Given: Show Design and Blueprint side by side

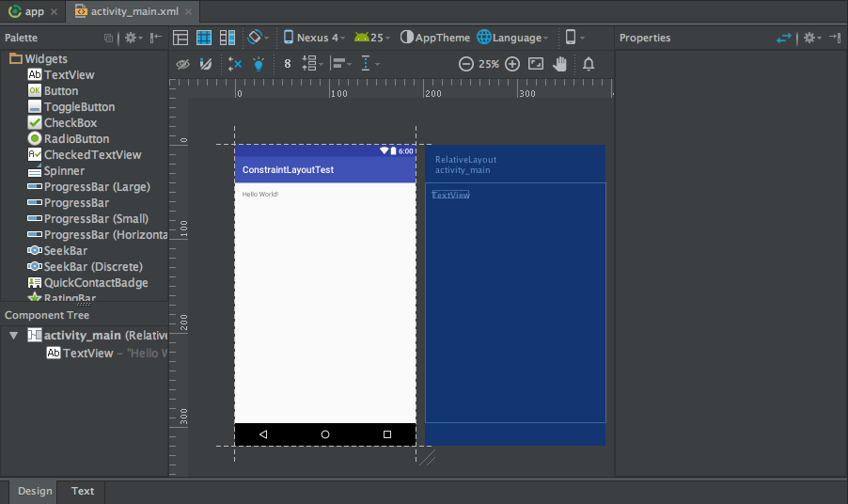Looking at the screenshot, I should [x=228, y=38].
